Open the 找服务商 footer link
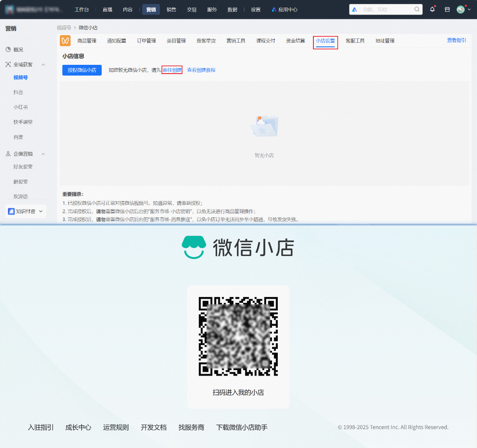Image resolution: width=477 pixels, height=448 pixels. tap(191, 428)
